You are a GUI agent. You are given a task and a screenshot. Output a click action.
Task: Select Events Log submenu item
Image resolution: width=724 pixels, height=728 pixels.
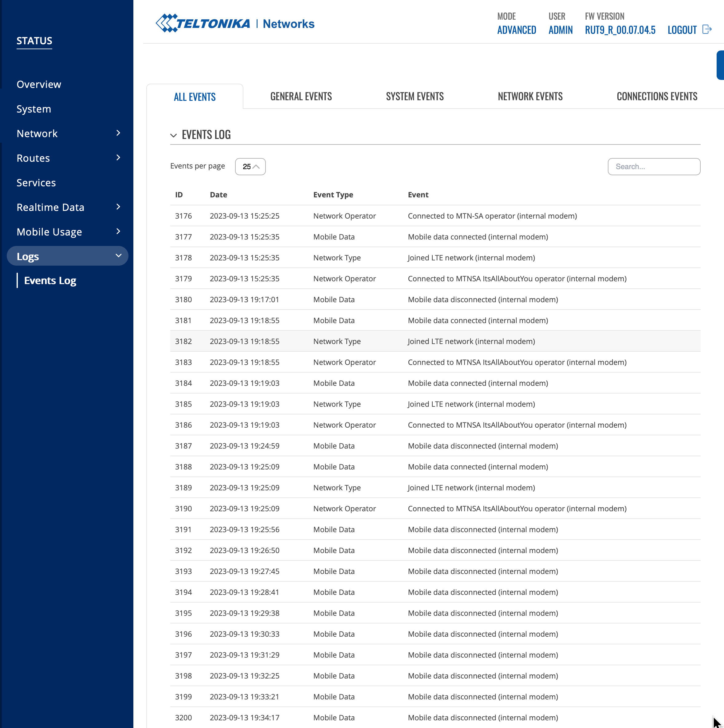[50, 280]
